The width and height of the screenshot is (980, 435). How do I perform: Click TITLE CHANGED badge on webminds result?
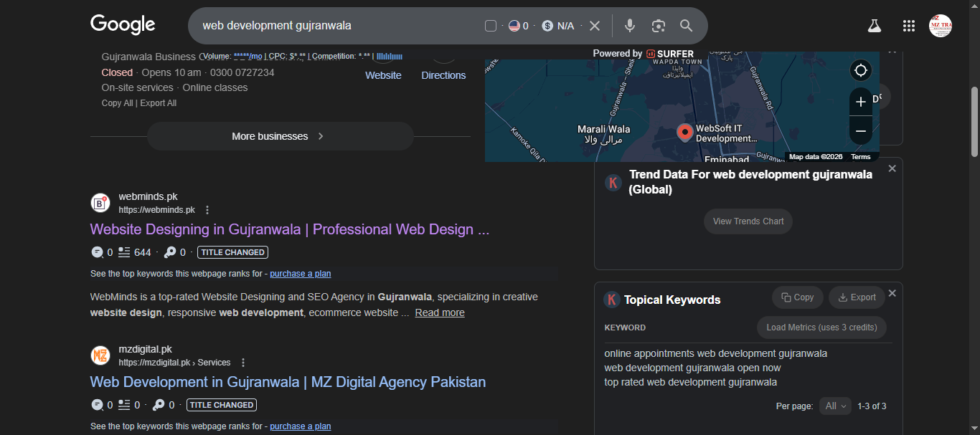point(232,252)
